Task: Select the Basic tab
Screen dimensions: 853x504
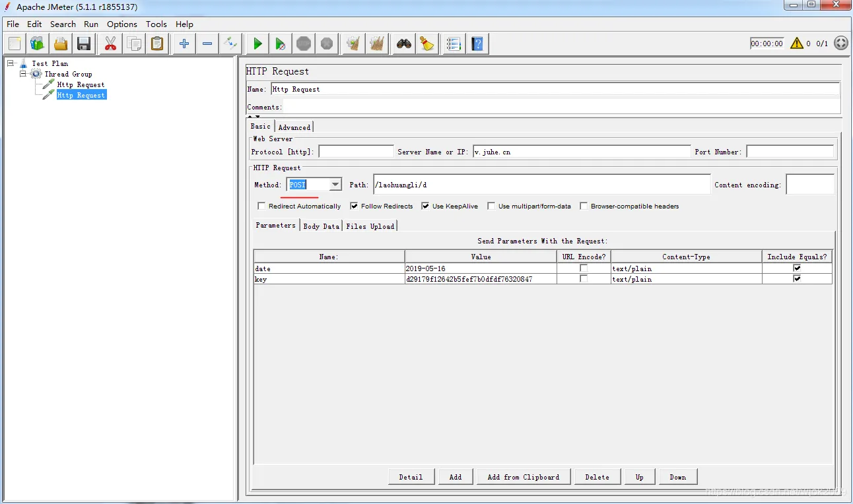Action: [261, 126]
